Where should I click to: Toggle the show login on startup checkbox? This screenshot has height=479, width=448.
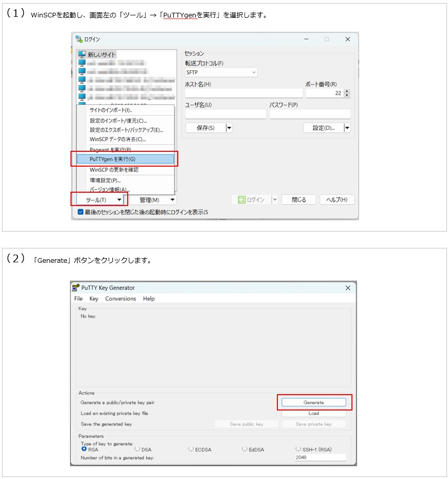tap(81, 212)
